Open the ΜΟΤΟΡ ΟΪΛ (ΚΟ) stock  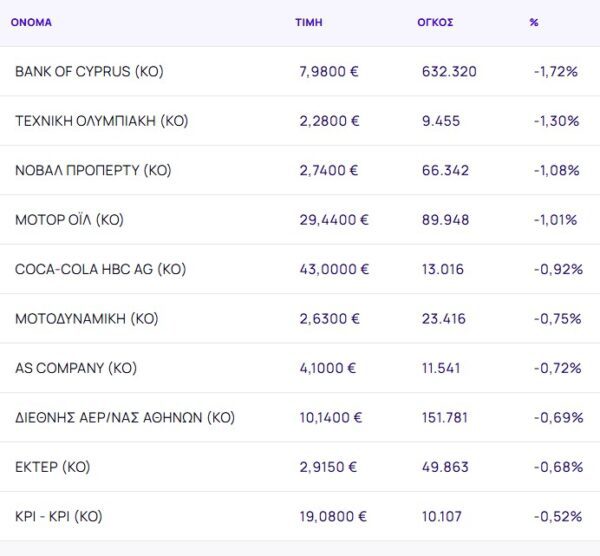pos(69,220)
